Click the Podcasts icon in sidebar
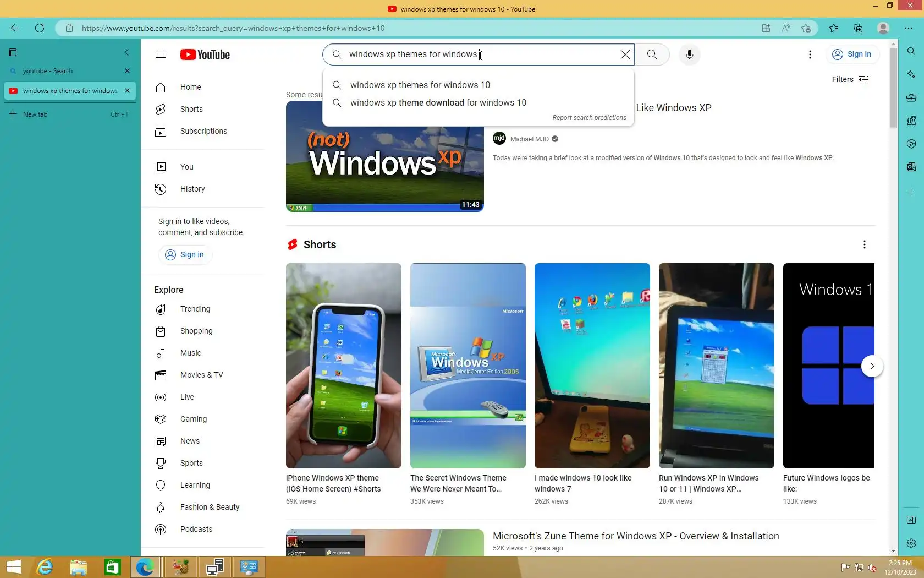This screenshot has height=578, width=924. [161, 529]
